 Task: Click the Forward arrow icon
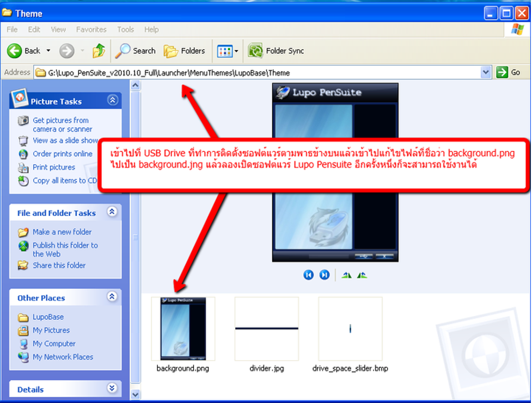67,51
